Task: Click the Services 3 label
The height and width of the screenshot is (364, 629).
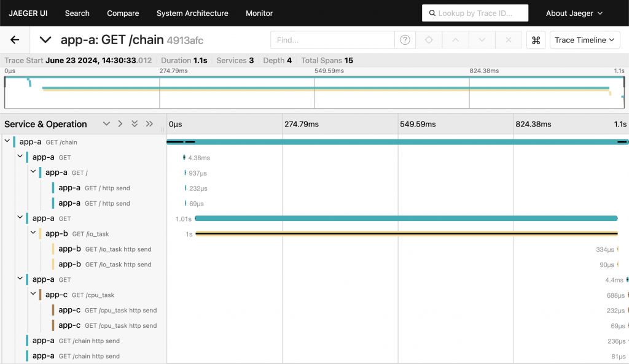Action: pyautogui.click(x=235, y=61)
